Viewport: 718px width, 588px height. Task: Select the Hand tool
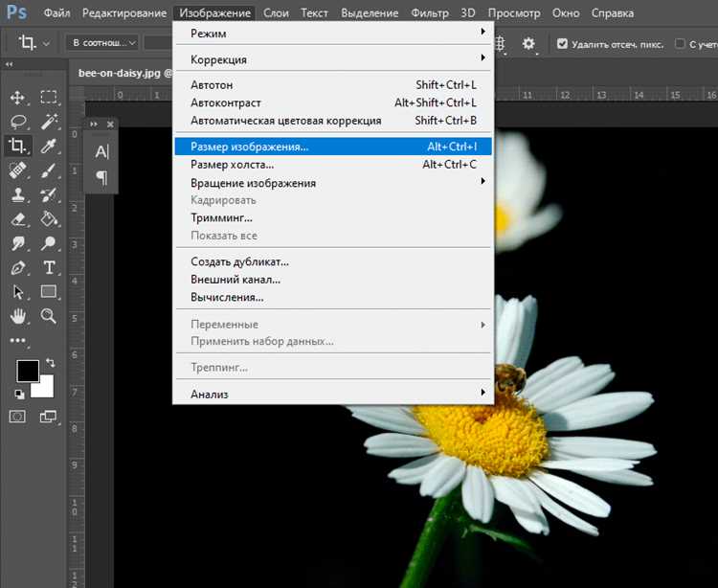point(18,316)
